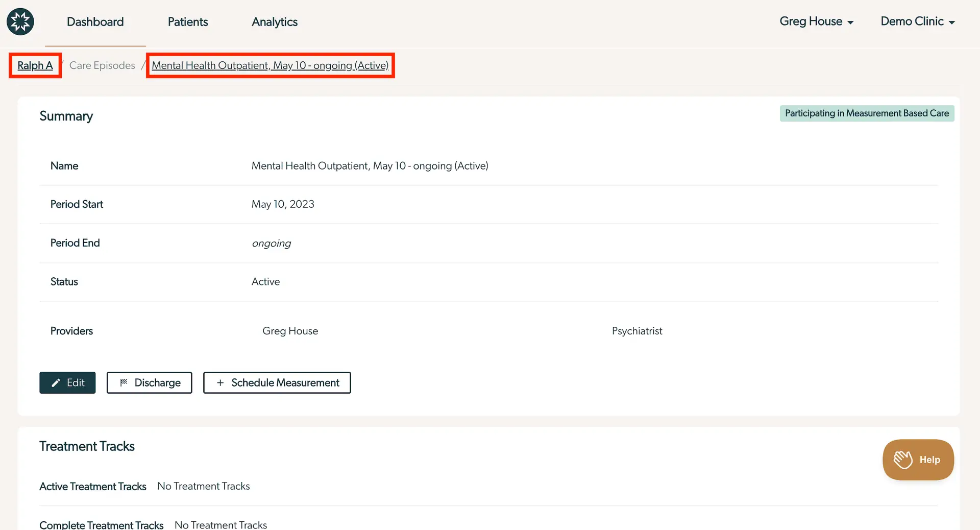Screen dimensions: 980x530
Task: Click the flag icon on Discharge button
Action: (x=124, y=382)
